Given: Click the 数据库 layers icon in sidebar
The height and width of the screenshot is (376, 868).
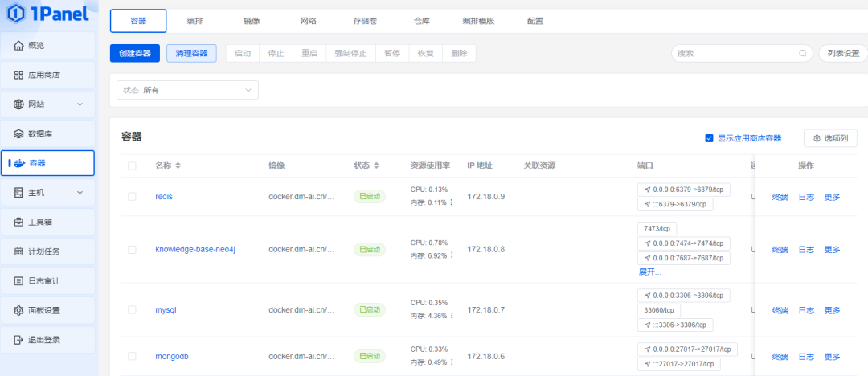Looking at the screenshot, I should tap(18, 133).
